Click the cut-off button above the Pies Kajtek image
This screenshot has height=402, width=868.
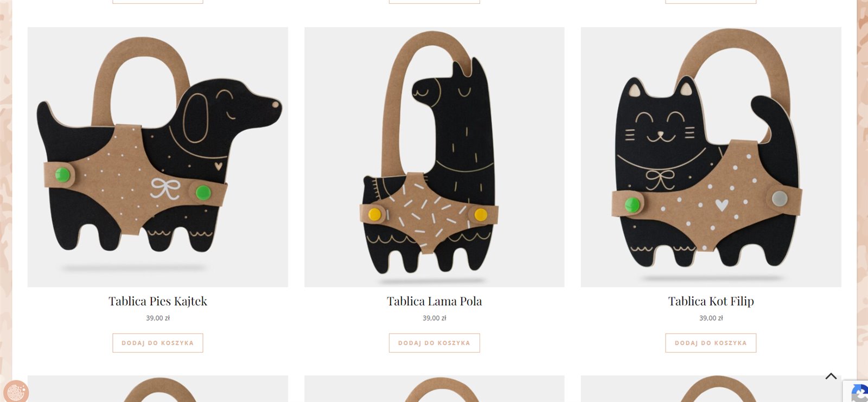158,2
